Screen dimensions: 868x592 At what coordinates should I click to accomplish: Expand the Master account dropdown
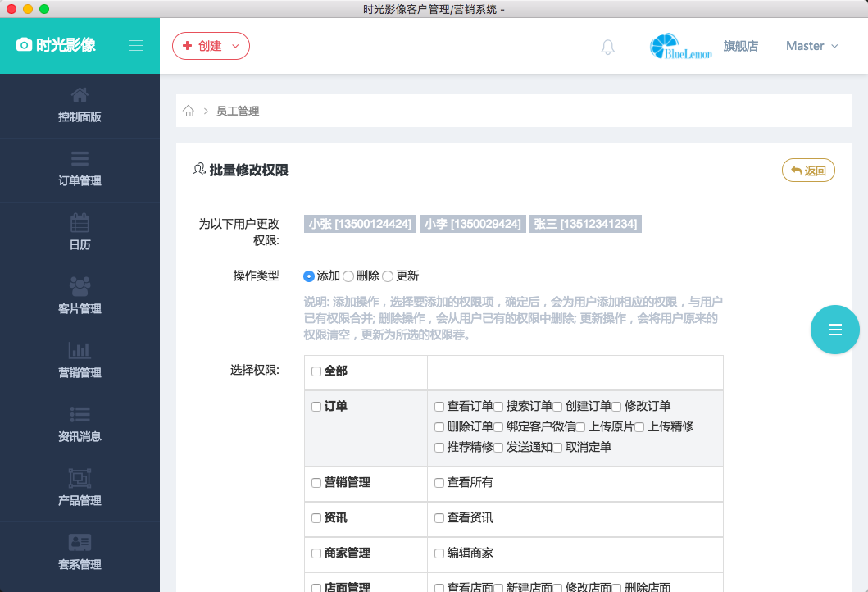(811, 47)
